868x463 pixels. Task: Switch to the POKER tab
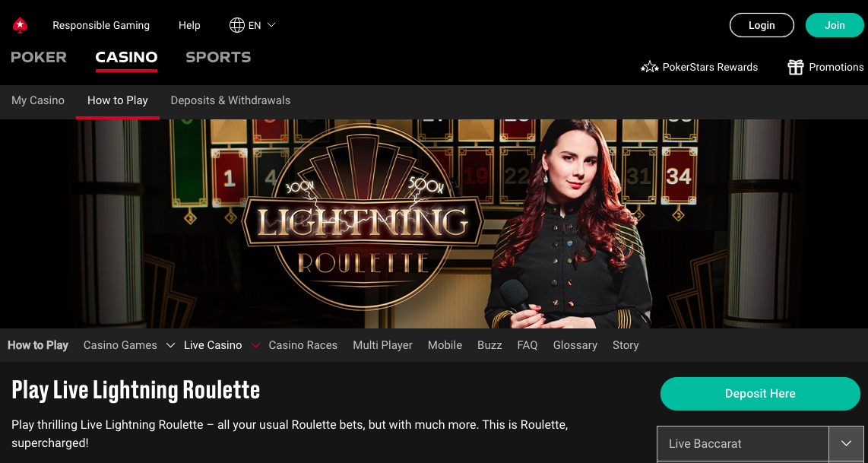pos(39,57)
